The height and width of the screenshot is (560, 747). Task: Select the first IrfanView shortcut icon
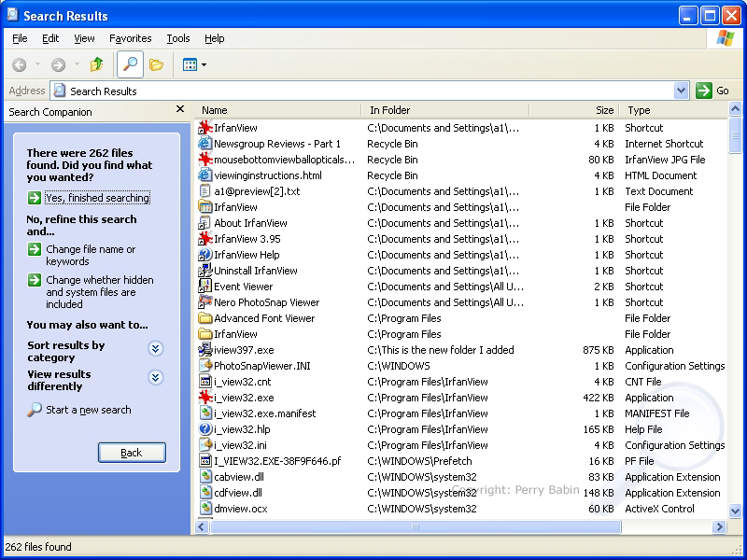(205, 128)
